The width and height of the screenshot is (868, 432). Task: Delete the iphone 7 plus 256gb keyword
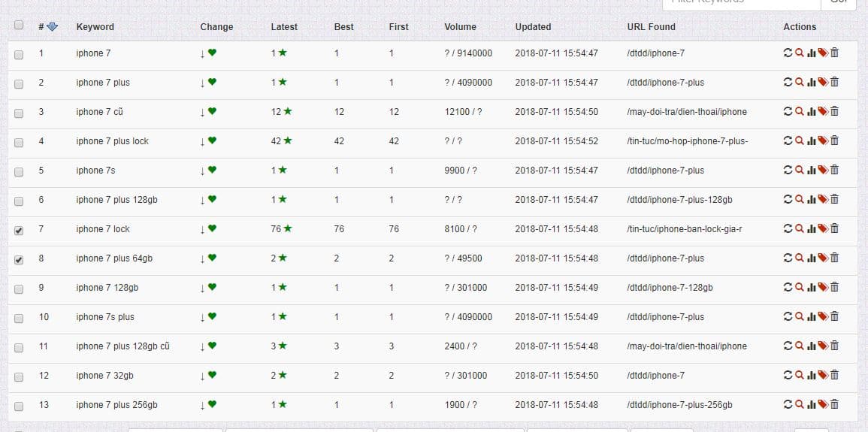tap(835, 404)
